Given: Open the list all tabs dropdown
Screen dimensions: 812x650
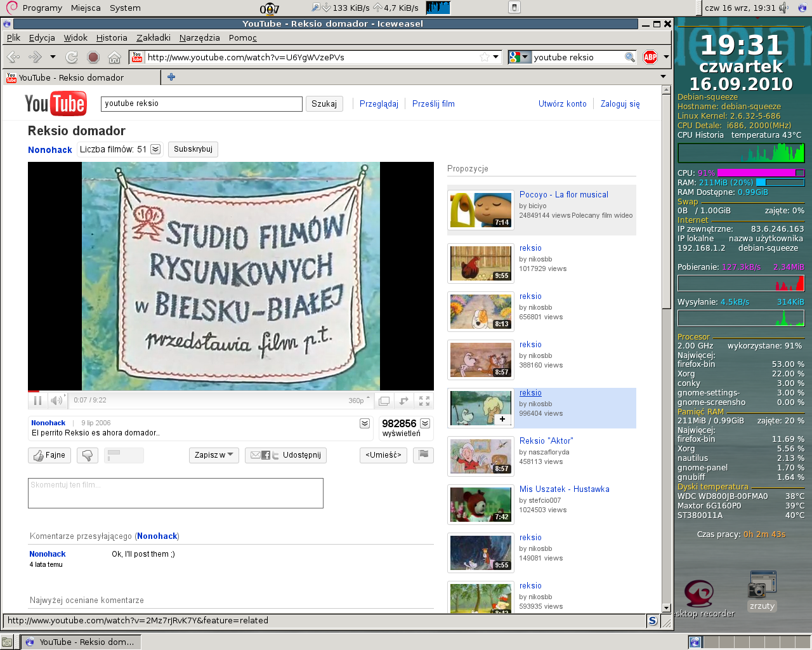Looking at the screenshot, I should point(664,77).
